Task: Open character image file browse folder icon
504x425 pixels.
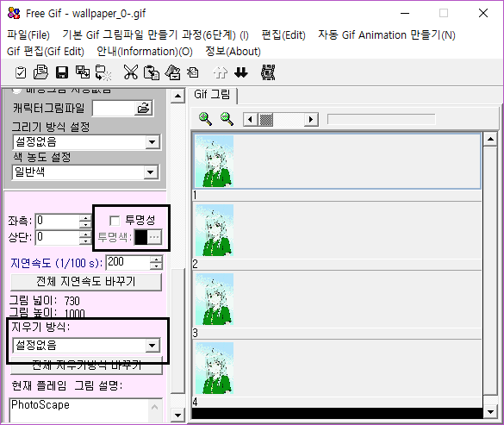Action: 143,108
